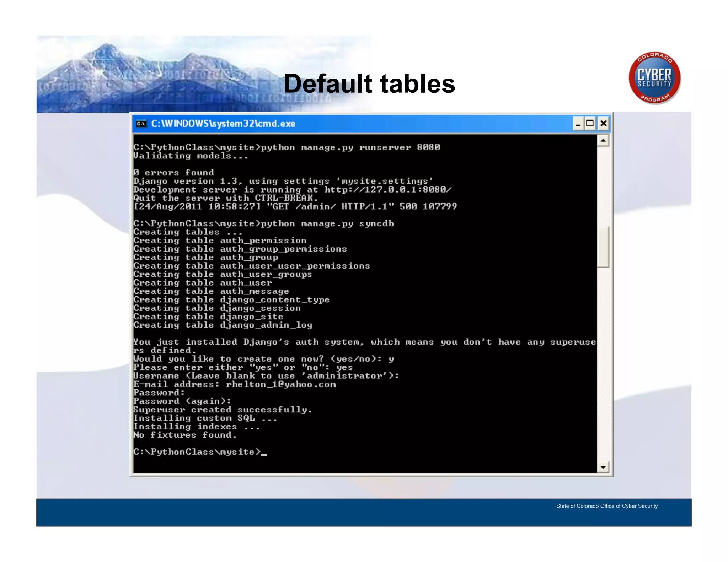This screenshot has height=562, width=728.
Task: Click the 'Creating table django_content_type' line
Action: click(231, 300)
